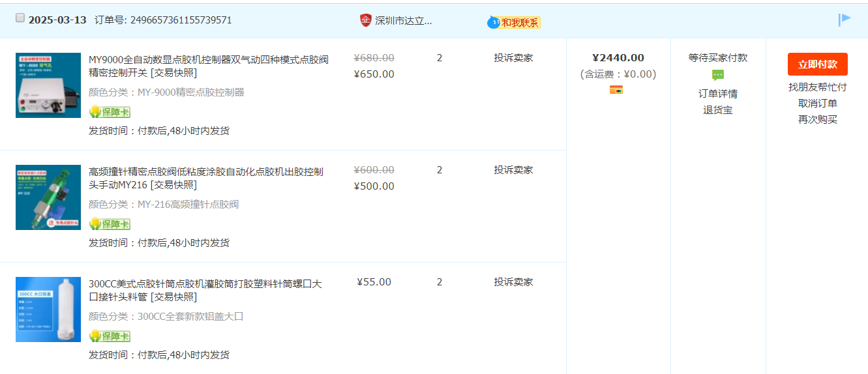This screenshot has height=374, width=868.
Task: Open the green MY216 dispensing valve thumbnail
Action: (x=48, y=197)
